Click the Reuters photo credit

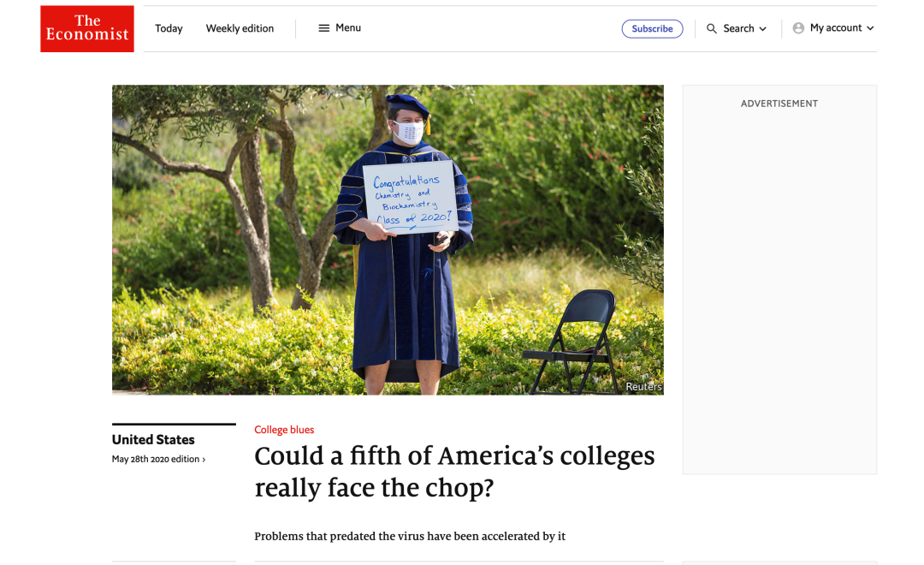(x=643, y=387)
